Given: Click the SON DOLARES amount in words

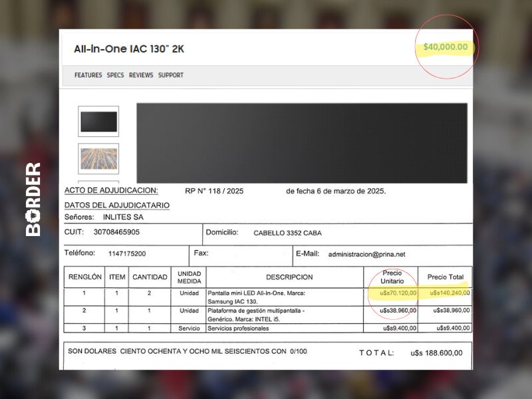Looking at the screenshot, I should [x=188, y=352].
